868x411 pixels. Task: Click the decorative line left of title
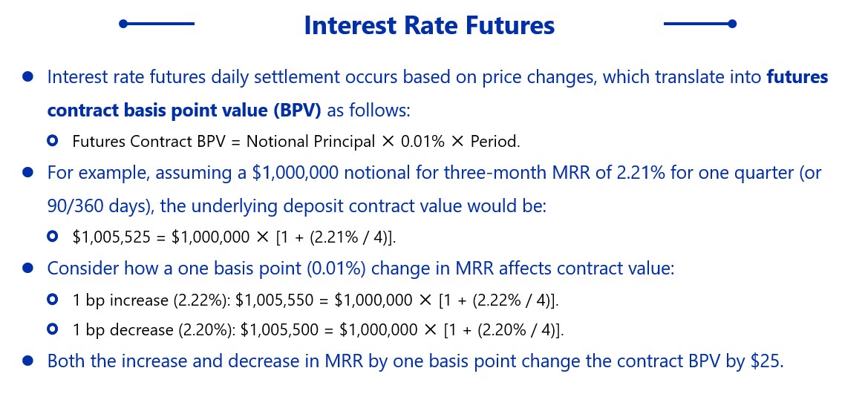[x=157, y=24]
